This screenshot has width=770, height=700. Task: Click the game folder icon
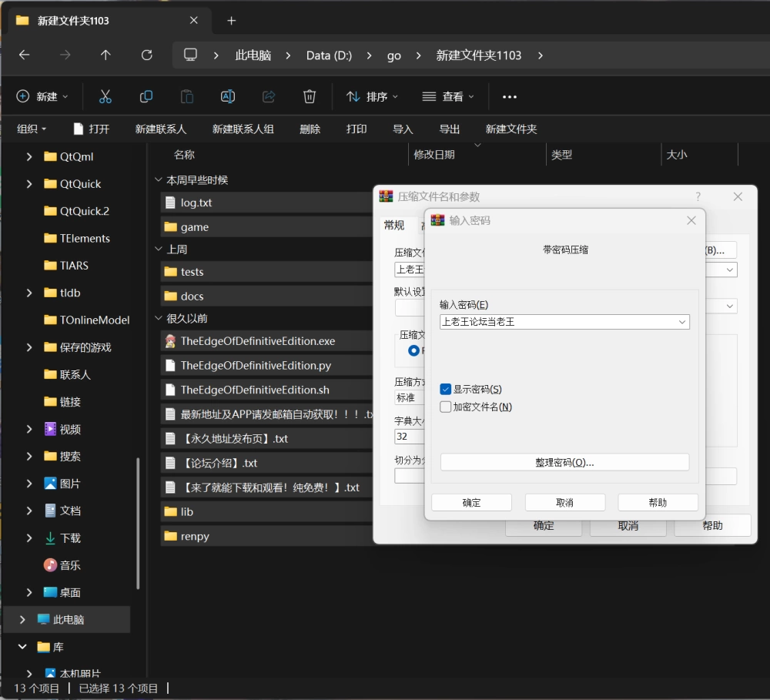170,227
